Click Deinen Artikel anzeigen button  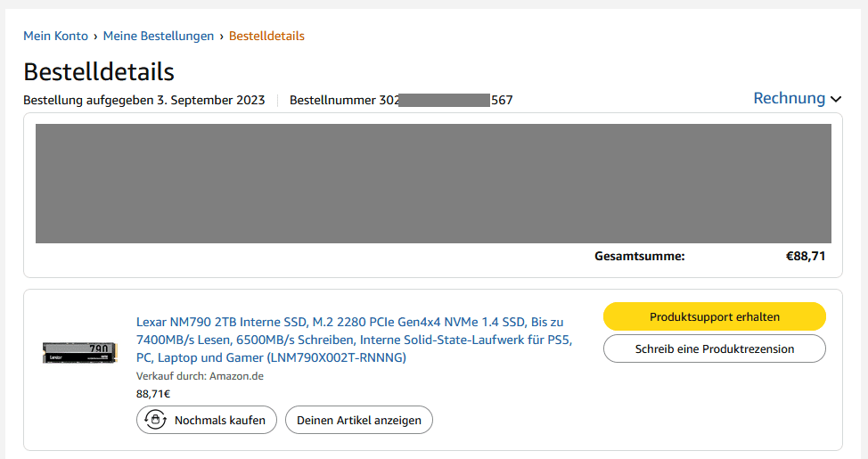(359, 420)
